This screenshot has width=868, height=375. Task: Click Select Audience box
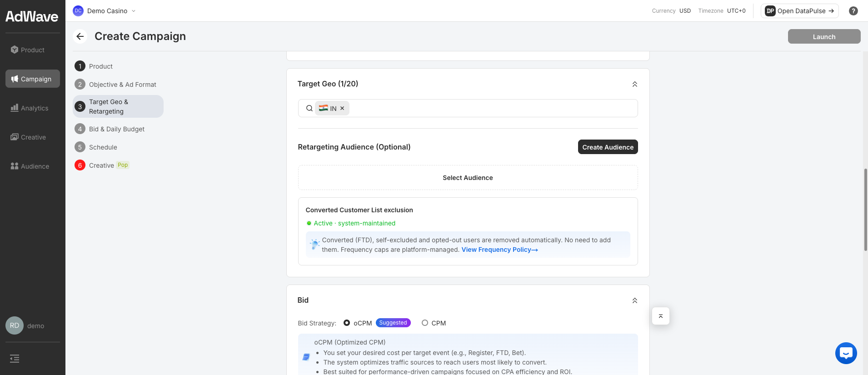pyautogui.click(x=468, y=178)
